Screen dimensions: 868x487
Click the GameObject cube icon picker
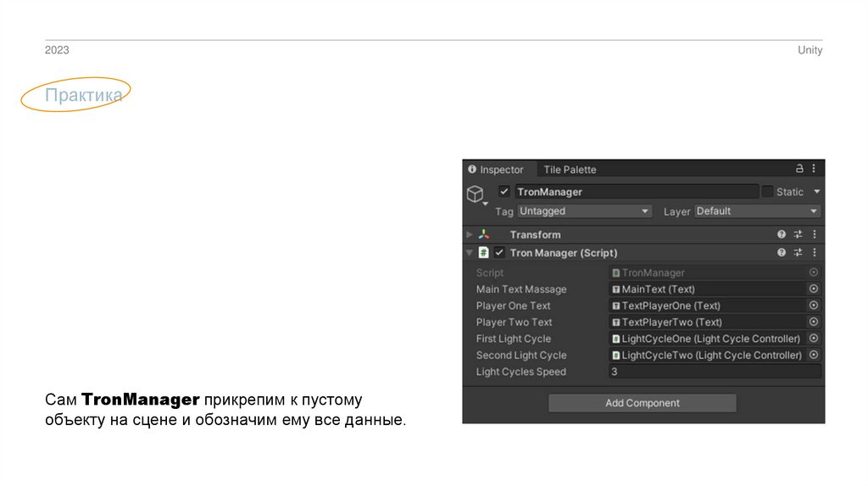tap(476, 194)
